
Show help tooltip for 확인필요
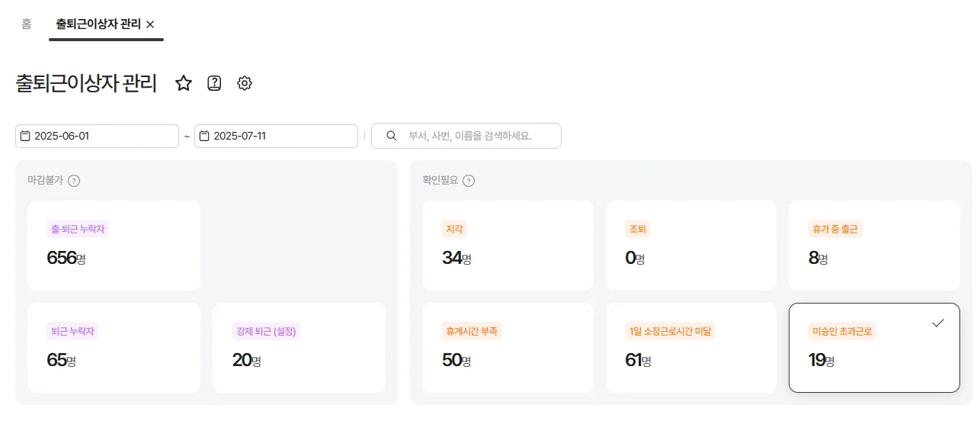tap(469, 181)
